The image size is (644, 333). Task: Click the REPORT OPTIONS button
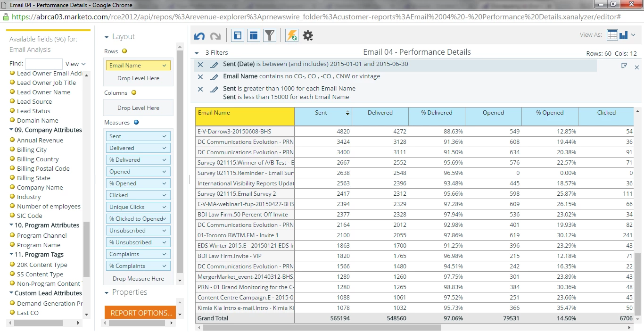140,313
